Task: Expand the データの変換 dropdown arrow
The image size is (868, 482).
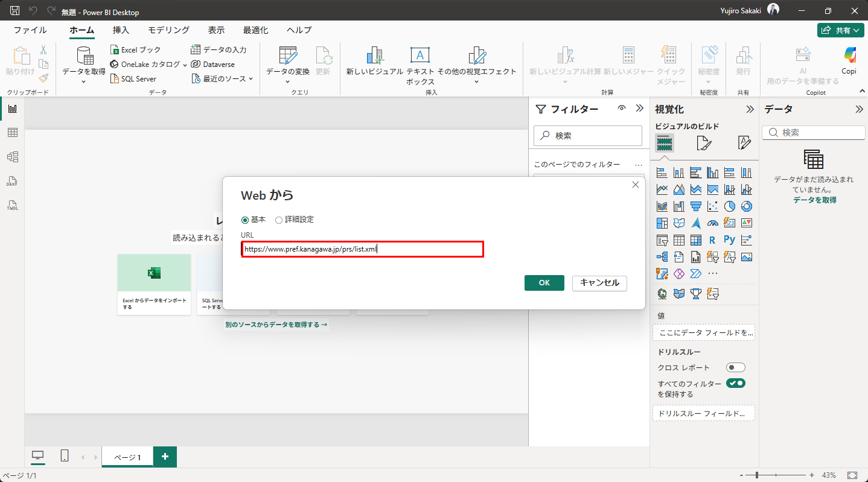Action: click(x=288, y=81)
